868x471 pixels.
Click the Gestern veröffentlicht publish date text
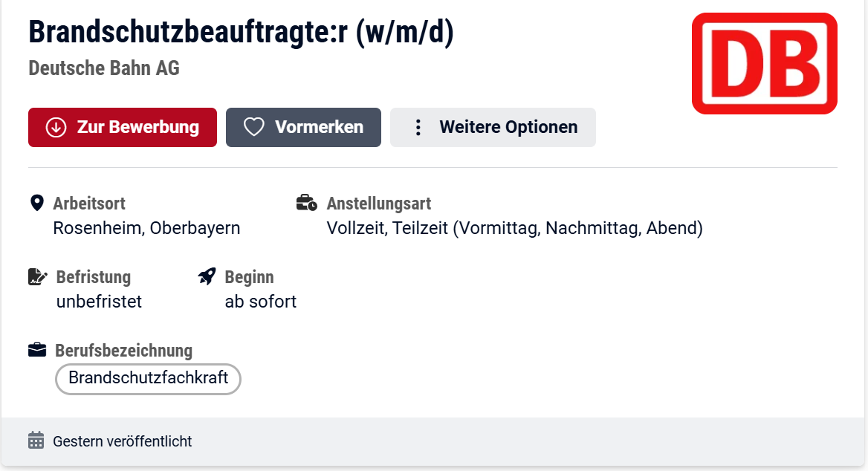[x=122, y=441]
